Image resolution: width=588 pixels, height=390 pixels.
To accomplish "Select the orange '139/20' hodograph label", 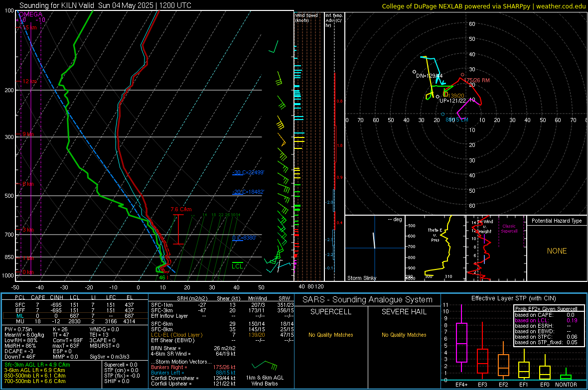I will pyautogui.click(x=456, y=96).
